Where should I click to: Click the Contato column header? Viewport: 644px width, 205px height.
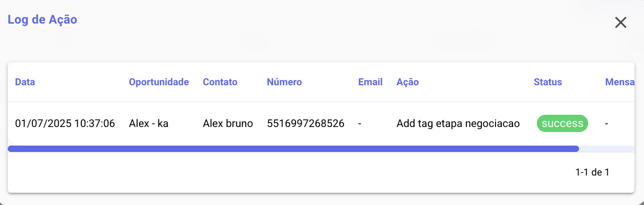coord(220,82)
